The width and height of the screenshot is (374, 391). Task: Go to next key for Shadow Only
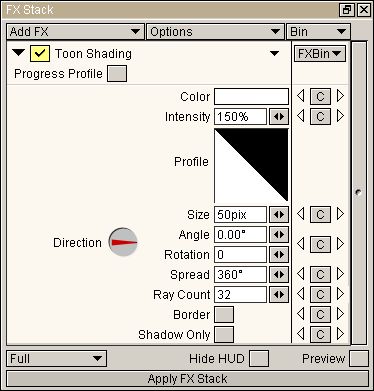point(340,334)
